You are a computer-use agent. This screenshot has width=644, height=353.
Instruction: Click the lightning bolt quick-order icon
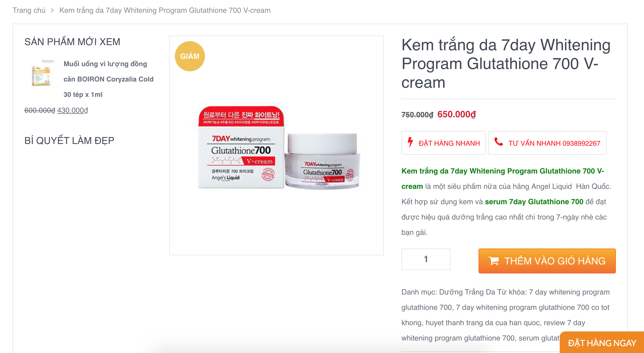coord(410,142)
